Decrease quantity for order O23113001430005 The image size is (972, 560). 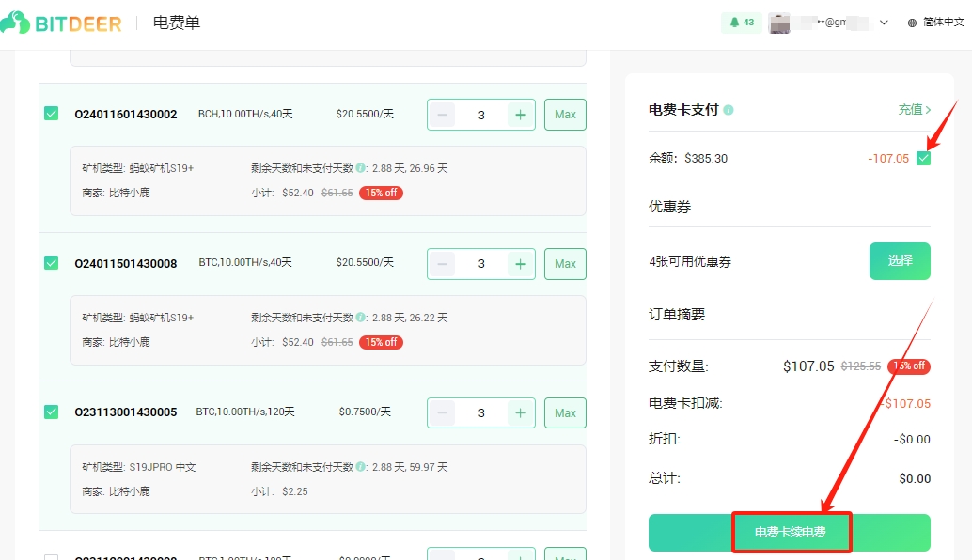click(x=442, y=413)
